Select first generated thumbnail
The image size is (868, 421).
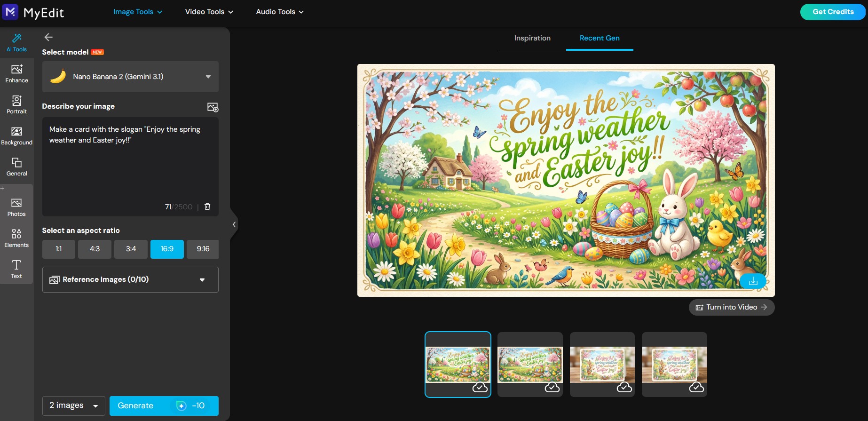tap(458, 364)
